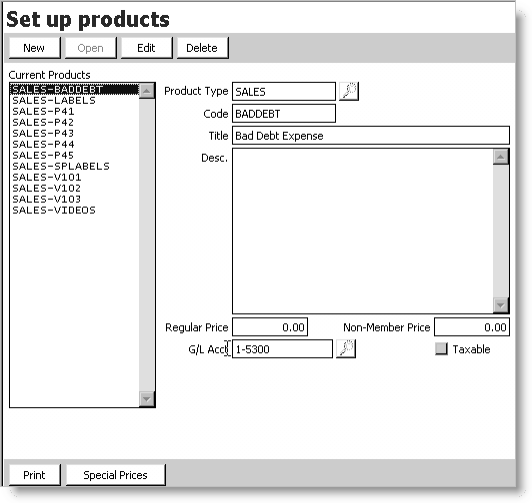Open G/L Acct lookup magnifier icon

click(346, 349)
